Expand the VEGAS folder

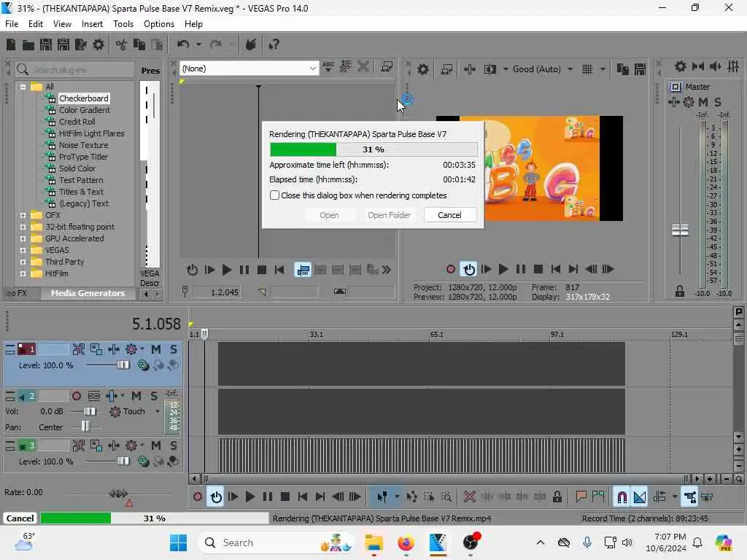point(23,251)
